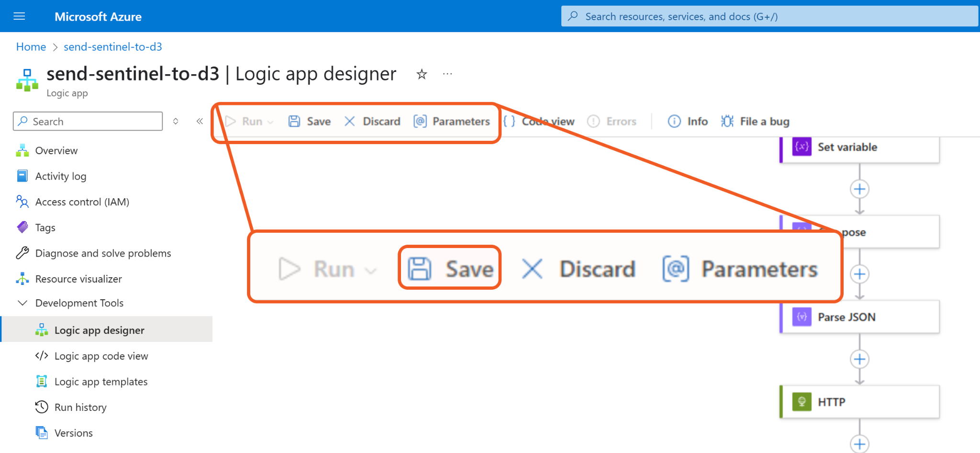Focus the Azure global search bar
The image size is (980, 453).
[769, 16]
